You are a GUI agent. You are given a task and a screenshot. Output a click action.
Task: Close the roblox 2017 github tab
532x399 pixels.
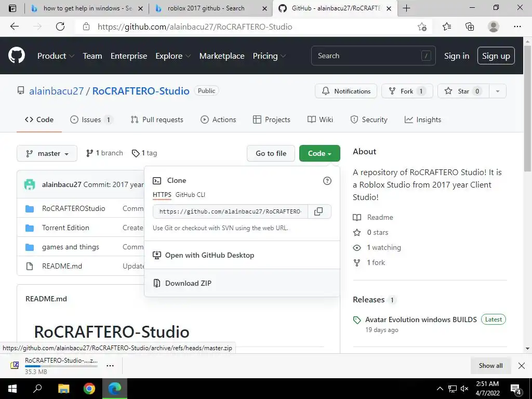pyautogui.click(x=264, y=8)
